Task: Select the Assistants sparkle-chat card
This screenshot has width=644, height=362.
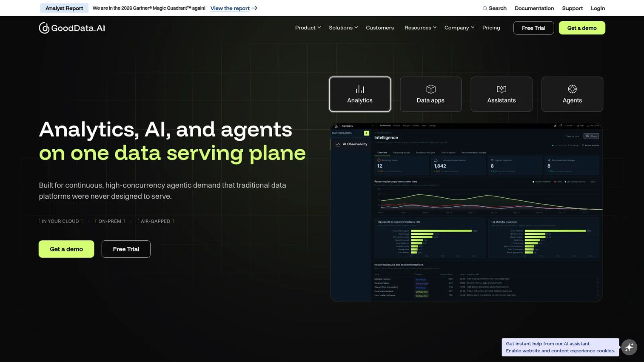Action: (502, 94)
